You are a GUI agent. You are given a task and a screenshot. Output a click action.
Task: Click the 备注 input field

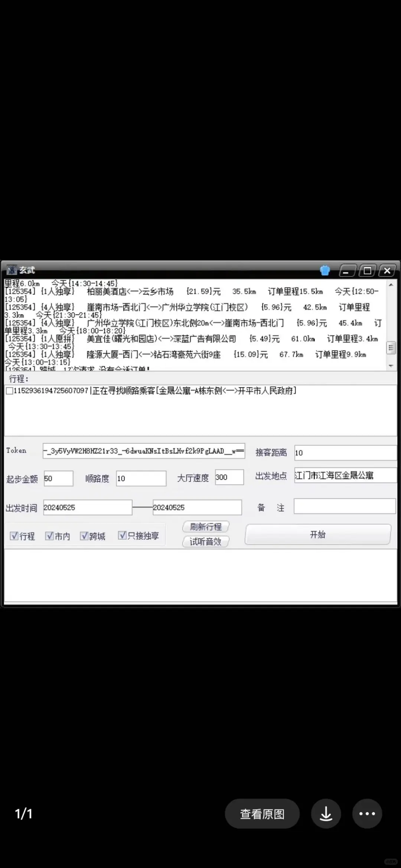pos(345,506)
